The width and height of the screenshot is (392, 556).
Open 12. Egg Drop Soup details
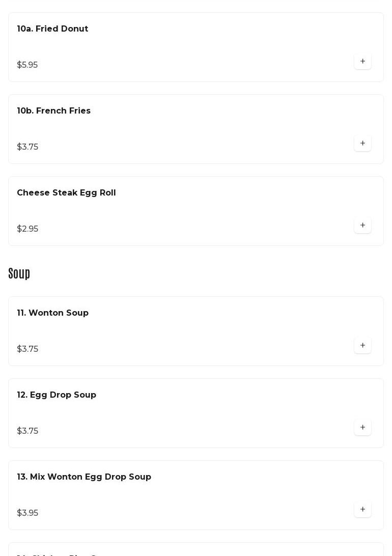click(x=57, y=395)
